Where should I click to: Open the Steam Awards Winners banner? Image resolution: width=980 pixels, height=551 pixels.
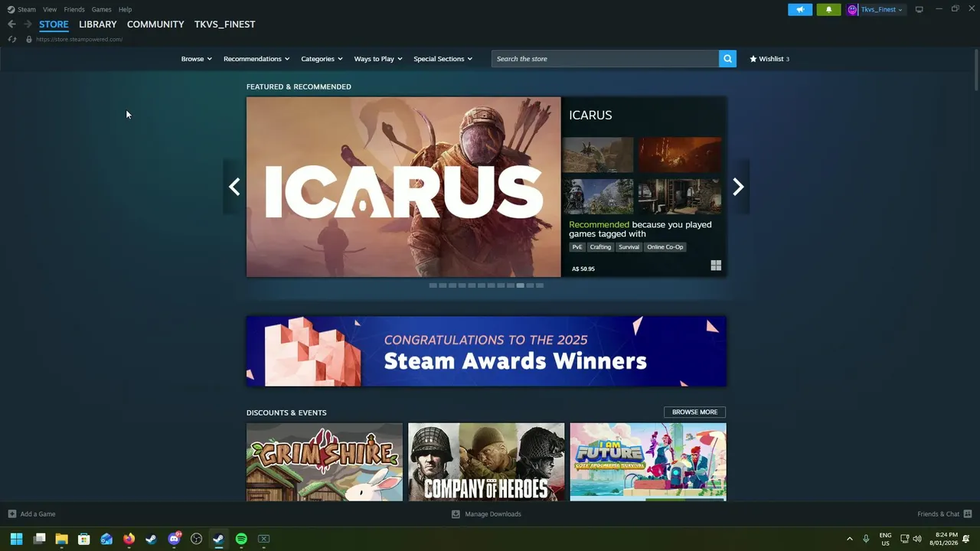click(x=486, y=351)
